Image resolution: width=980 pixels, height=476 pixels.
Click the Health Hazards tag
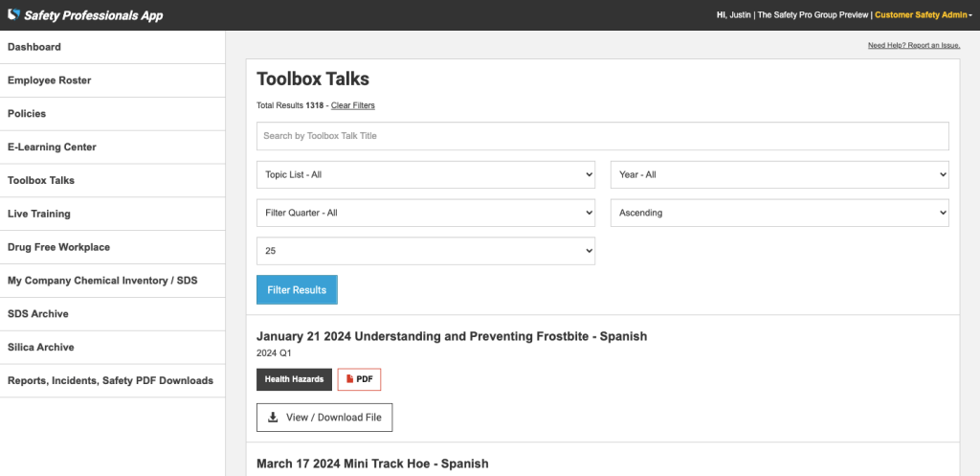tap(294, 379)
